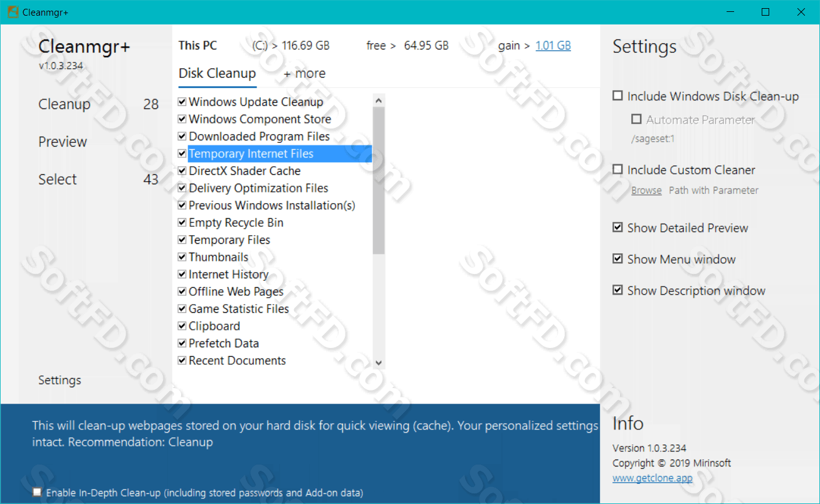Minimize the Cleanmgr+ window
This screenshot has height=504, width=820.
[x=730, y=12]
